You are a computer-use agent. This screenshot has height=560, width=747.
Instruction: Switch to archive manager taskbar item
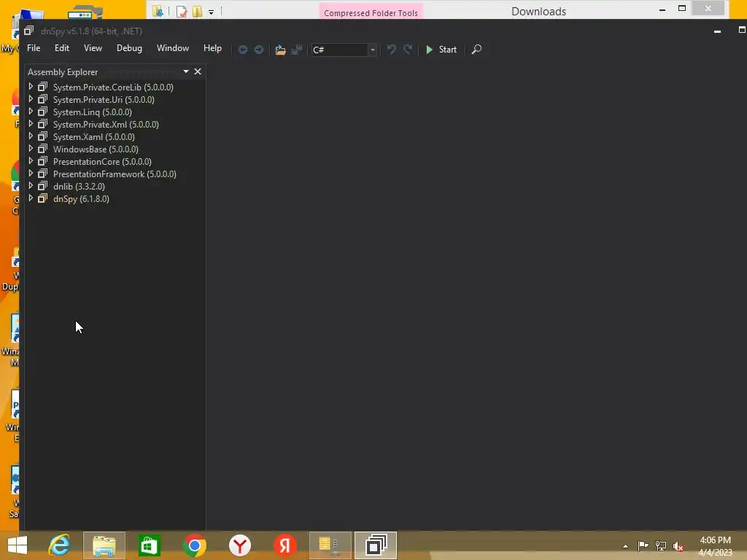coord(330,545)
